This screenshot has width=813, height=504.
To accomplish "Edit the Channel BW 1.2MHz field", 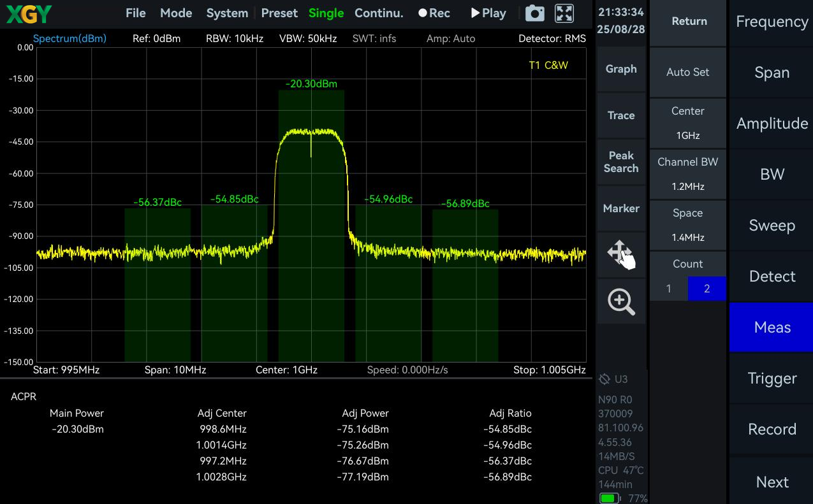I will (x=688, y=174).
